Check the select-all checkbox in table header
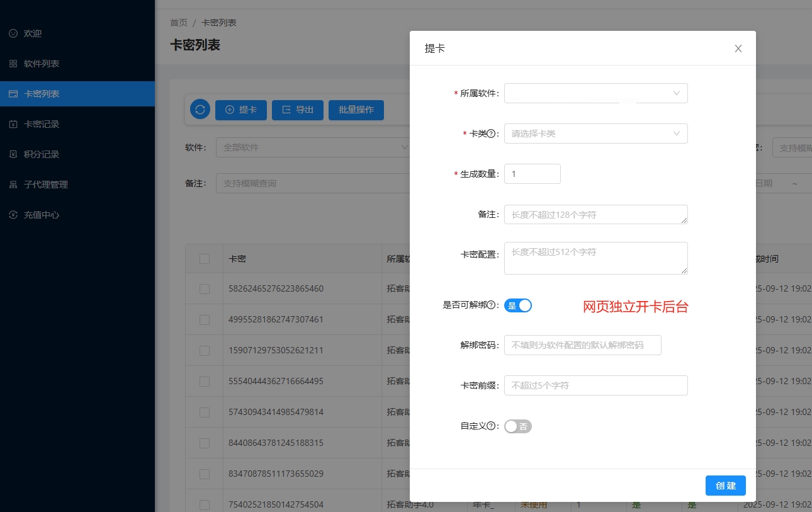 [x=205, y=259]
